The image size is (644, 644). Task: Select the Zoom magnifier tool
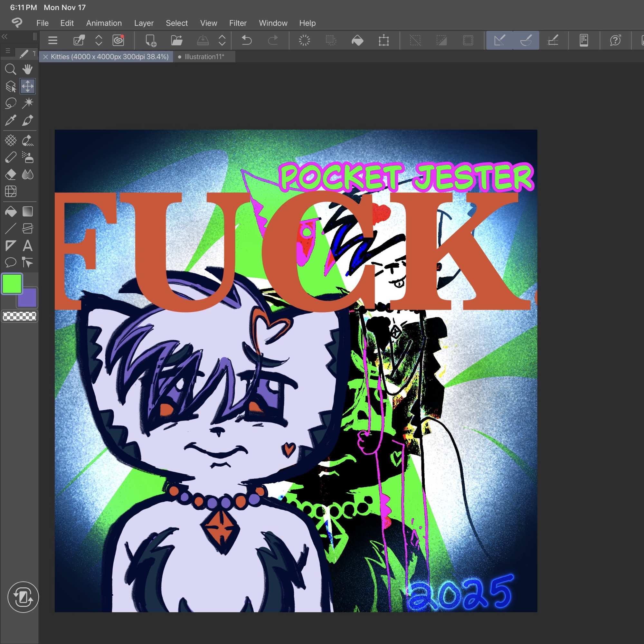point(10,69)
